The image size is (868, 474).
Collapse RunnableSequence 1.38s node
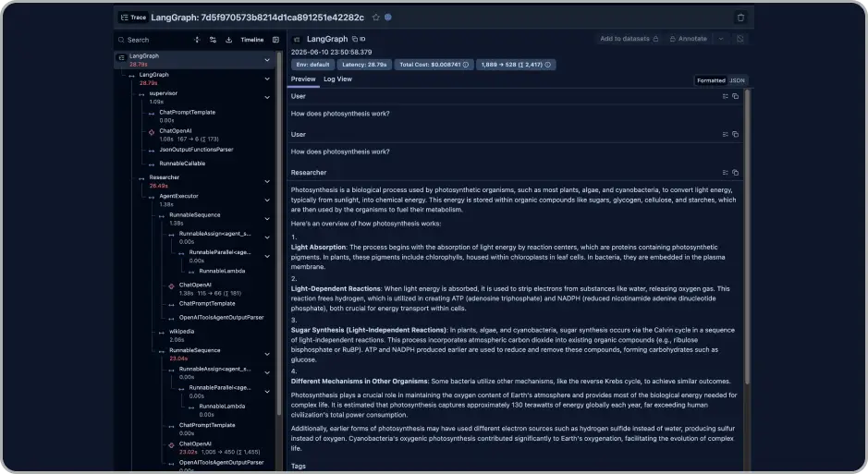point(267,219)
